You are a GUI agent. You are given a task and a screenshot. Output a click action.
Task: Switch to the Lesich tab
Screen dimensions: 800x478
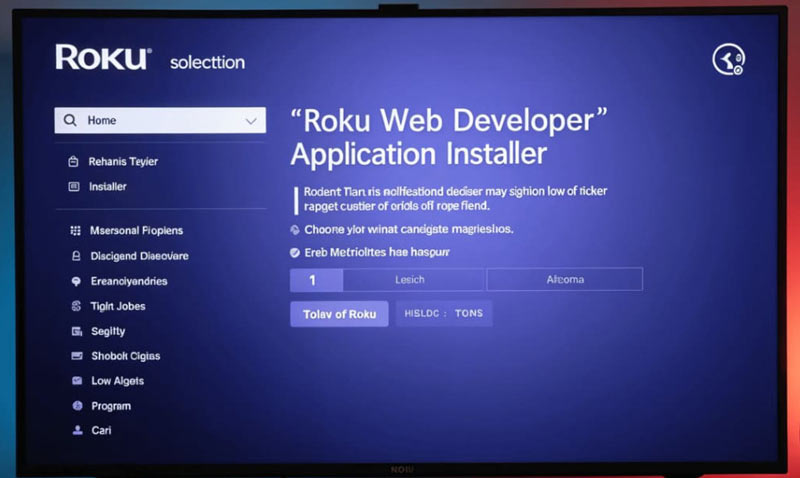point(413,280)
